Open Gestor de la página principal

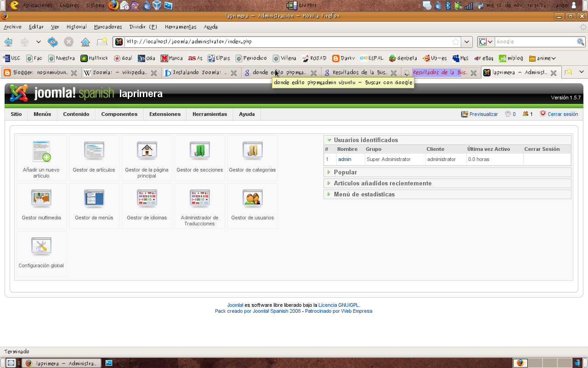(147, 158)
